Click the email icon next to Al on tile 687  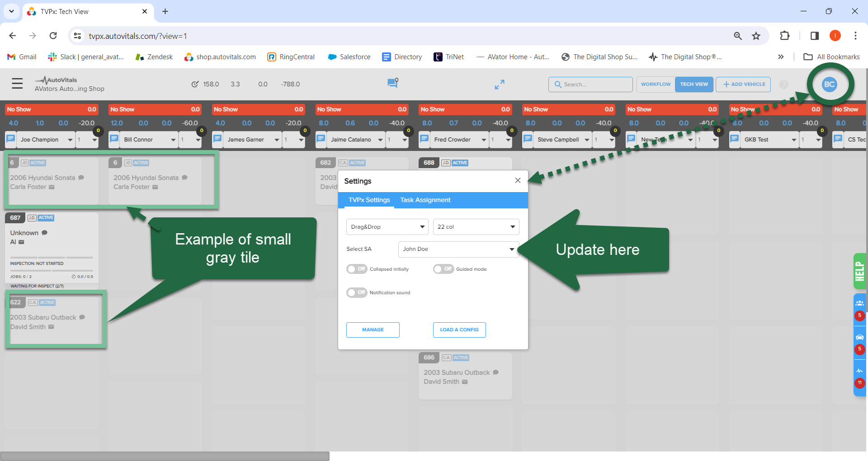[21, 242]
